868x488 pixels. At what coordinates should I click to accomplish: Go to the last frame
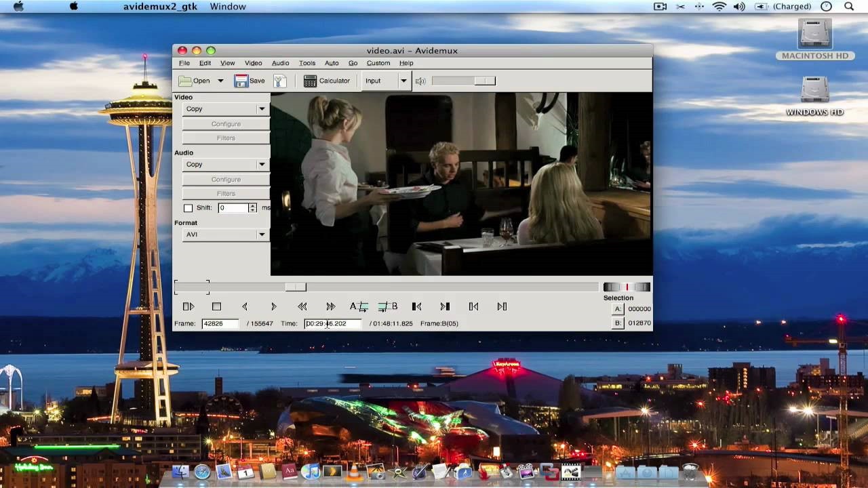[x=502, y=307]
